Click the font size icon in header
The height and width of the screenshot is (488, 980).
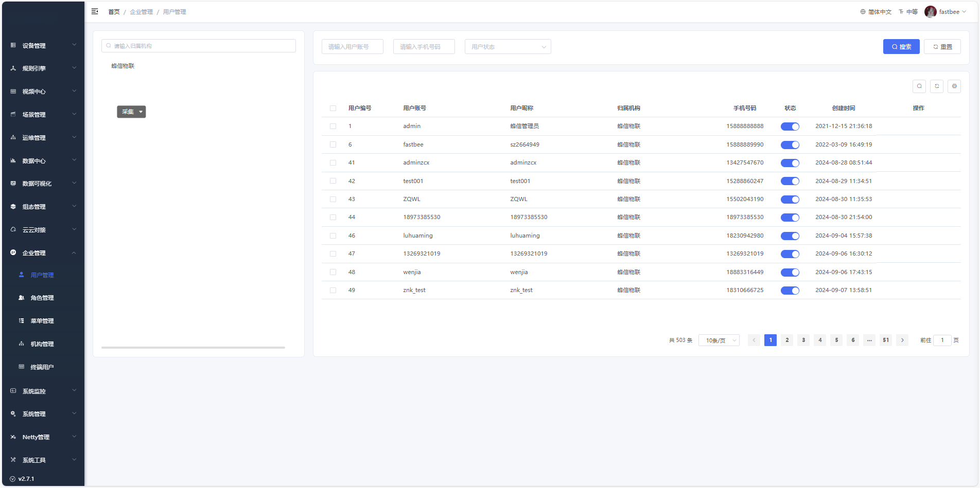click(x=901, y=12)
